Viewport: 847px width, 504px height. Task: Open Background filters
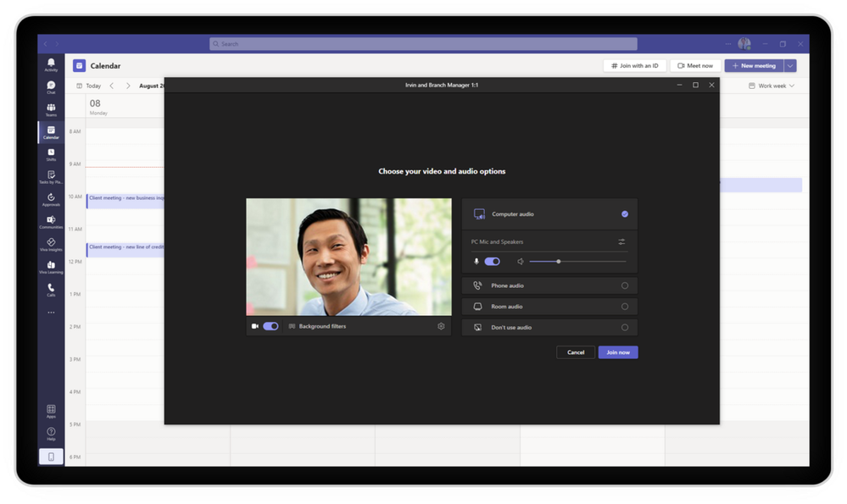point(318,326)
